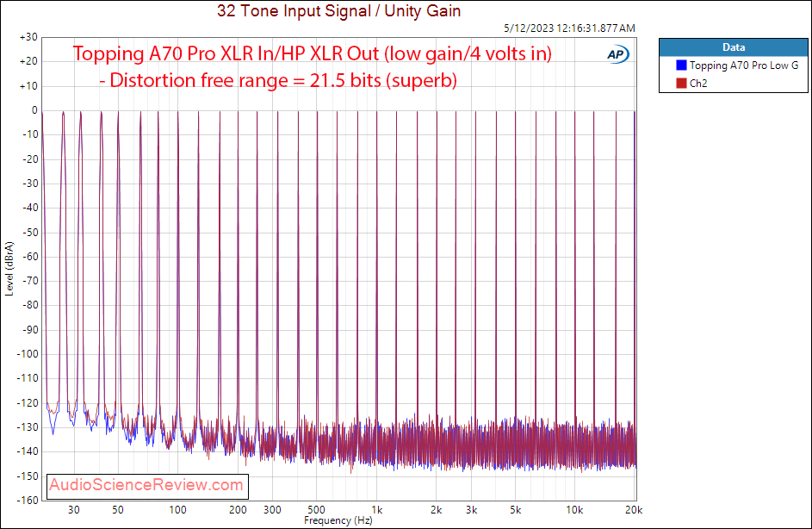Image resolution: width=812 pixels, height=529 pixels.
Task: Click the '300' frequency axis tick
Action: 272,510
